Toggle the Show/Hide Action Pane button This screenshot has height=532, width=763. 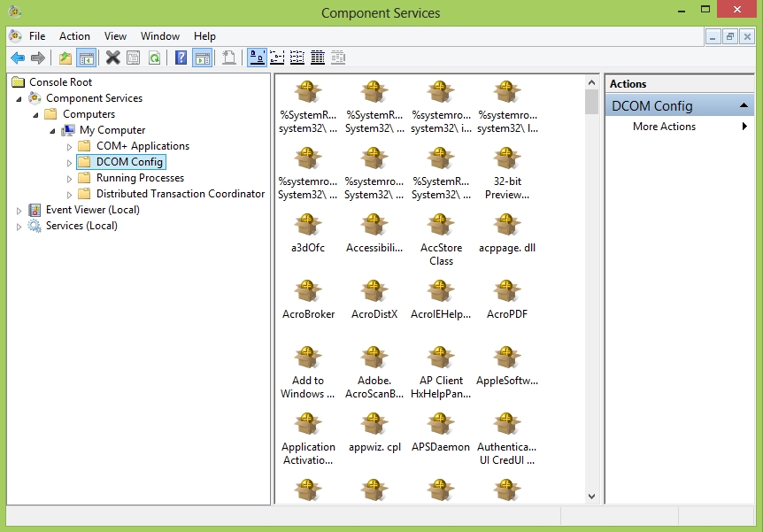202,58
